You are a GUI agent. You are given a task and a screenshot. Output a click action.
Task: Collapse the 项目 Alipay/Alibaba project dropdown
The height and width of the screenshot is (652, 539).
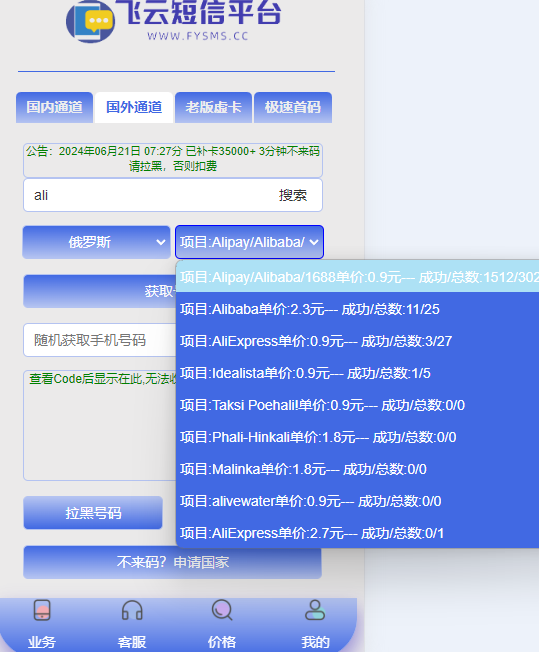pyautogui.click(x=249, y=242)
